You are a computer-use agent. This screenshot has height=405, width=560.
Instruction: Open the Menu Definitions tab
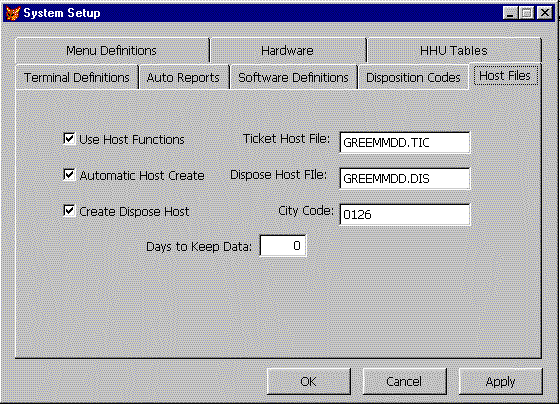(x=112, y=50)
